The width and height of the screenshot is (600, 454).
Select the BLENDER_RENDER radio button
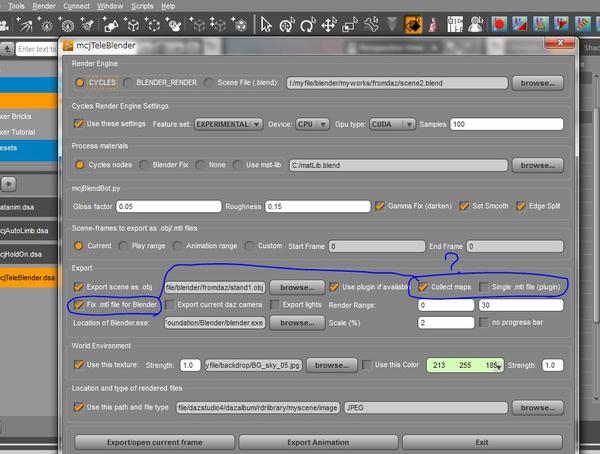point(128,83)
